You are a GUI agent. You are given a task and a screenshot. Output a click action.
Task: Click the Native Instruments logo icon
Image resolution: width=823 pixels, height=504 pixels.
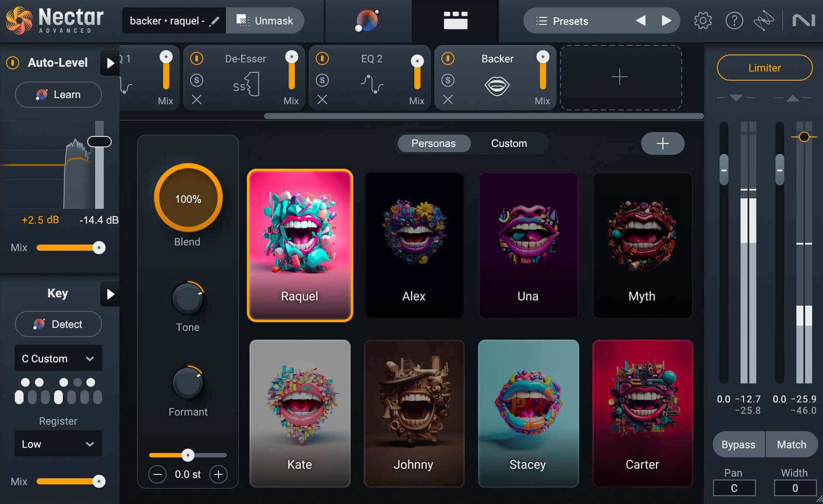coord(803,20)
